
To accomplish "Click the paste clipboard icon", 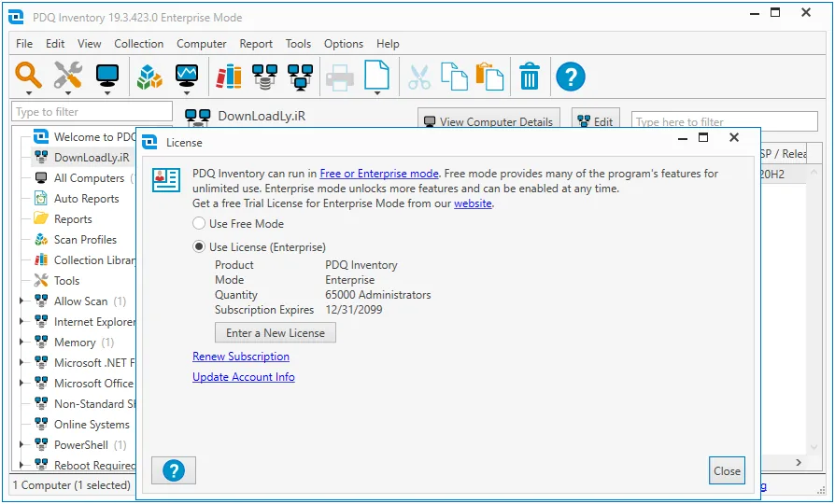I will [489, 77].
